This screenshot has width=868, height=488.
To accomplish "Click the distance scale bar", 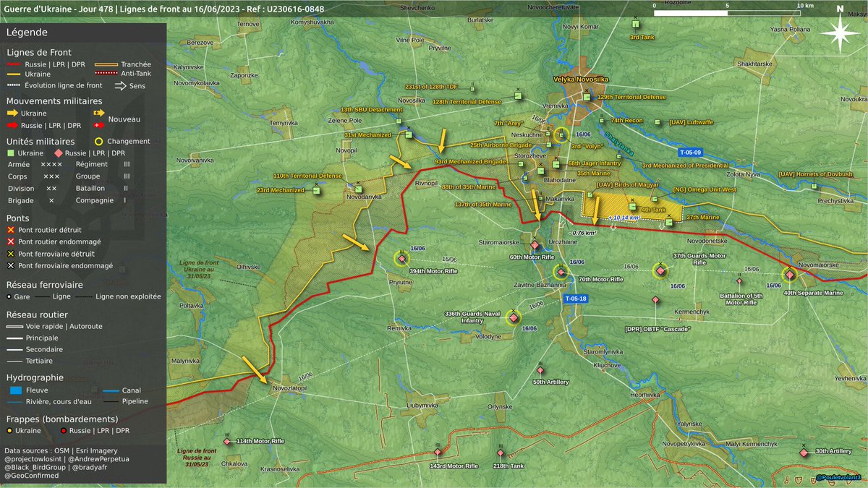I will [728, 12].
